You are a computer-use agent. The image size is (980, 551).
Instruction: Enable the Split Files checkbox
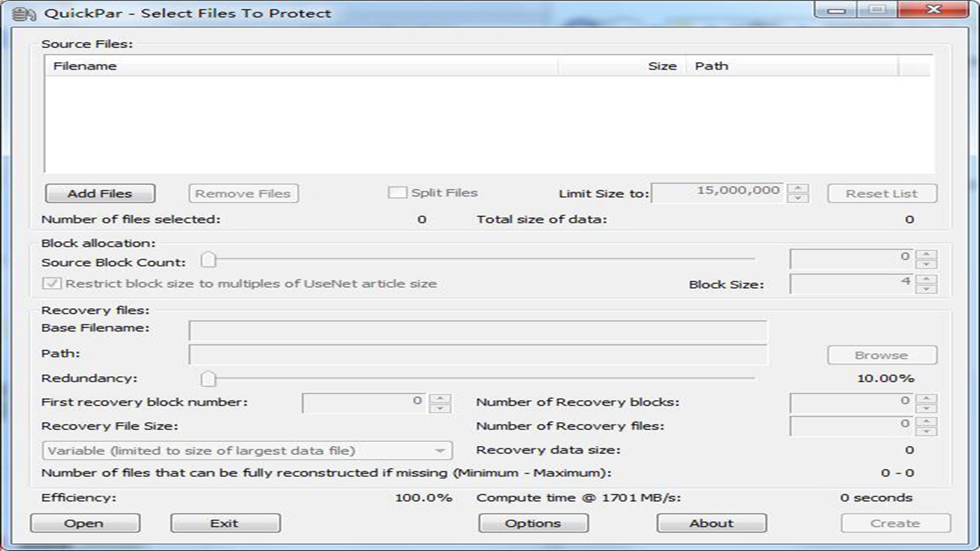pos(397,193)
